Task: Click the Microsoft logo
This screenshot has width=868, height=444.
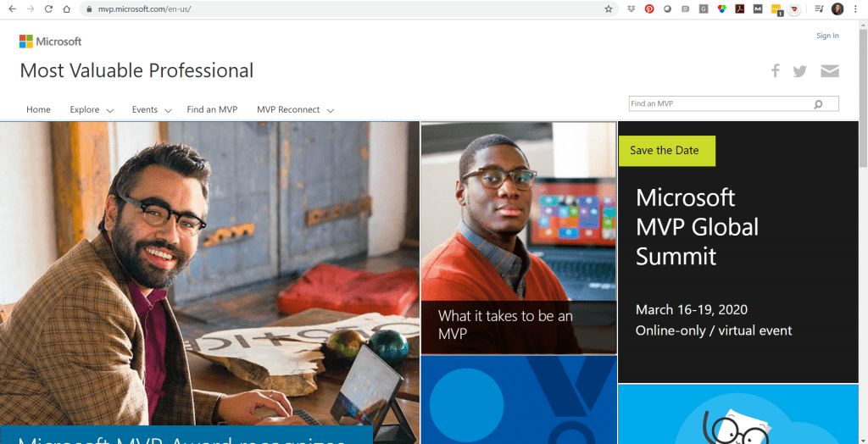Action: coord(50,41)
